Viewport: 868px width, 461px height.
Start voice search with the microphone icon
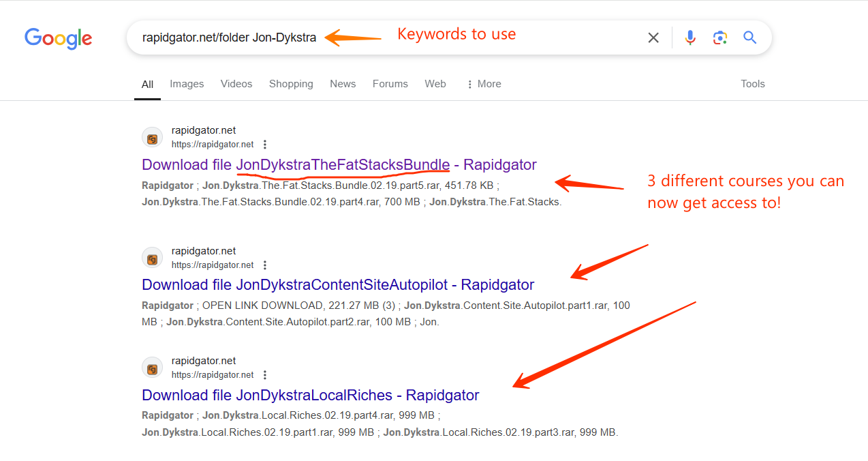(x=690, y=38)
